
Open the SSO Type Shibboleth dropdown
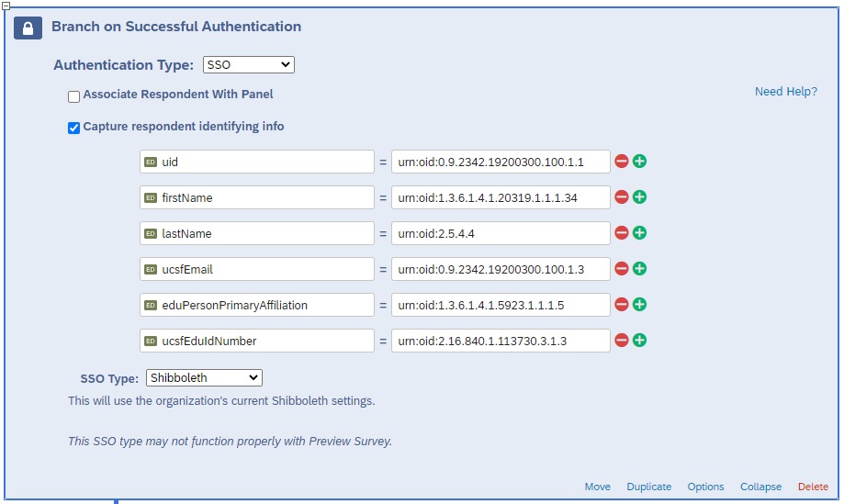point(204,378)
